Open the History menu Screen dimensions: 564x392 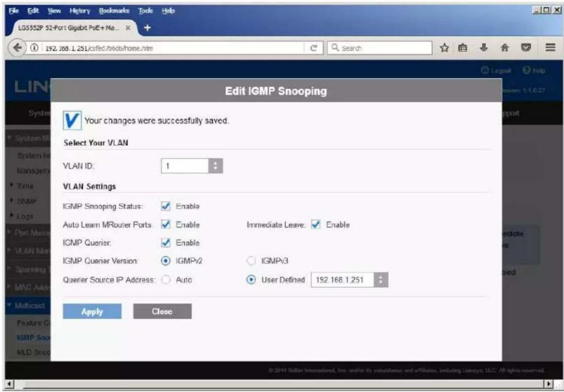click(x=80, y=11)
